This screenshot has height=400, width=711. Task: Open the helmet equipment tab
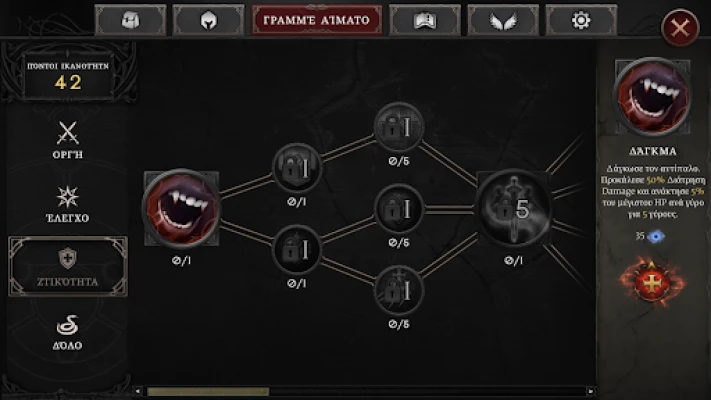(x=209, y=20)
